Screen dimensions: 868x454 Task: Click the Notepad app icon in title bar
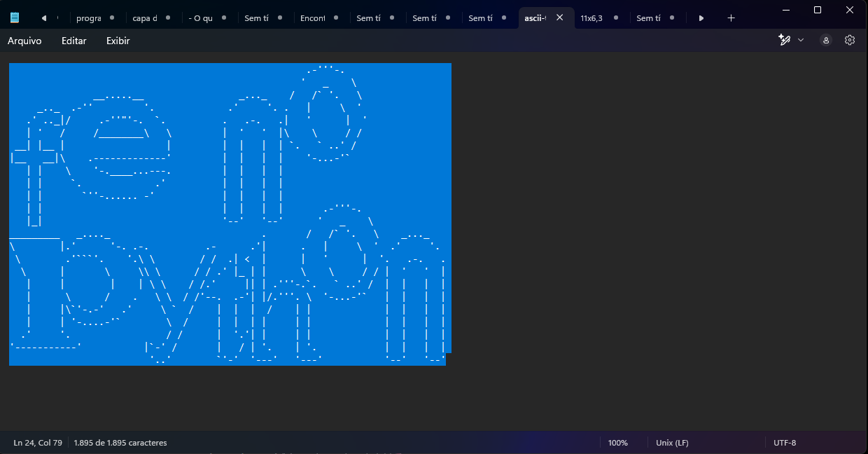15,18
